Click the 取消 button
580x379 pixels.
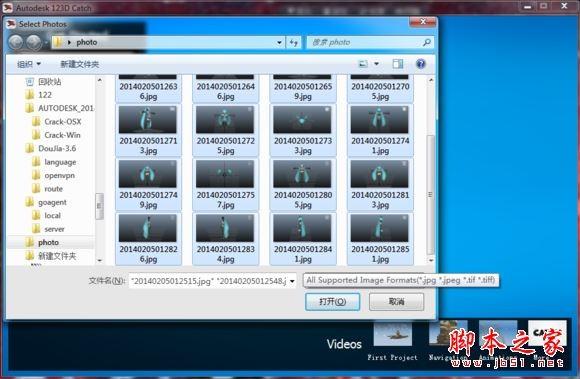click(x=397, y=302)
